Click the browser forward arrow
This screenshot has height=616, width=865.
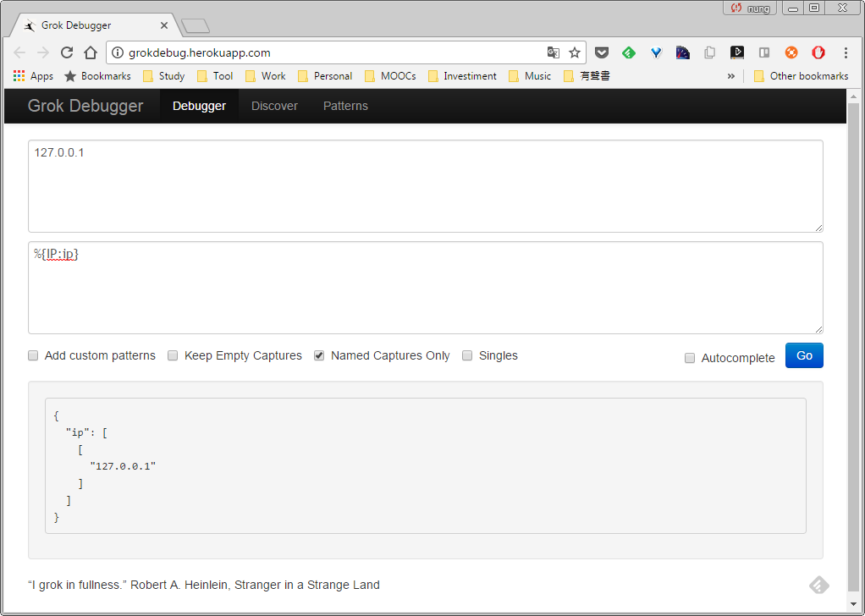pos(43,53)
